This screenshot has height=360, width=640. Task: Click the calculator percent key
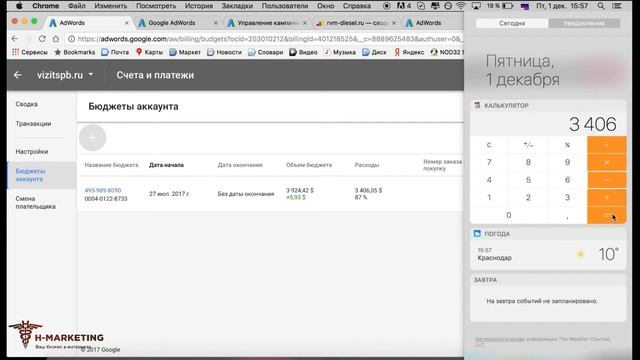pos(567,145)
